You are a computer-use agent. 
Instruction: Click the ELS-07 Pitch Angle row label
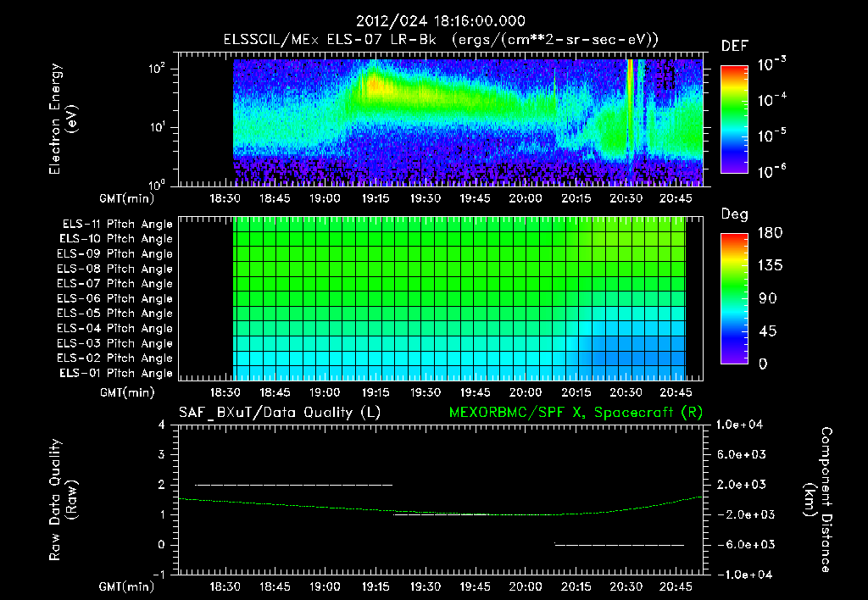pos(115,283)
